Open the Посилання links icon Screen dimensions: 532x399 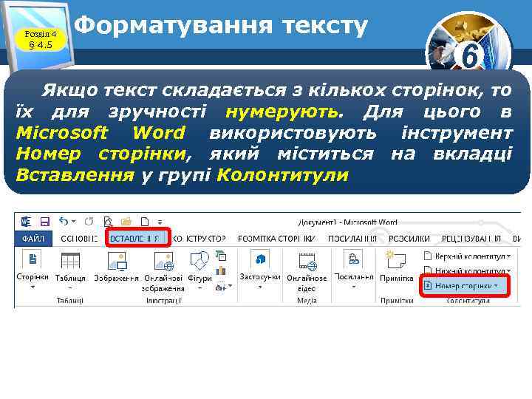[353, 259]
